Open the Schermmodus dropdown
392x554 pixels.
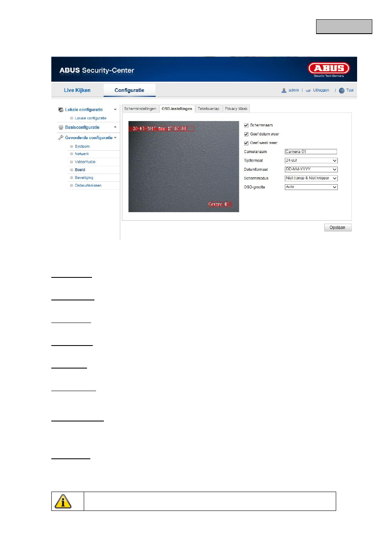311,178
